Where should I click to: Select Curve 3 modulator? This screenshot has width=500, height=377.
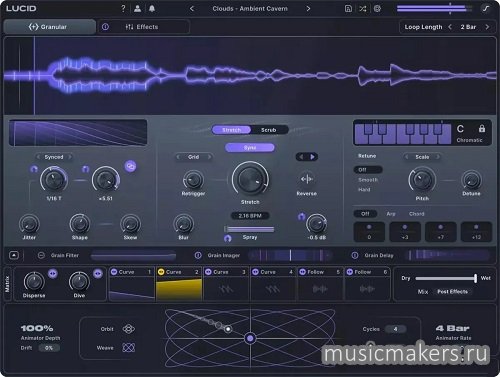pos(226,284)
